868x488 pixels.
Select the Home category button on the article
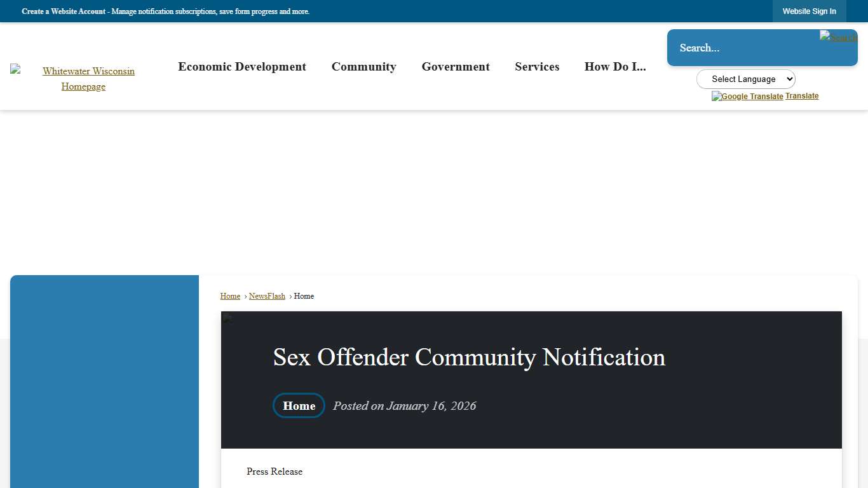[x=298, y=405]
